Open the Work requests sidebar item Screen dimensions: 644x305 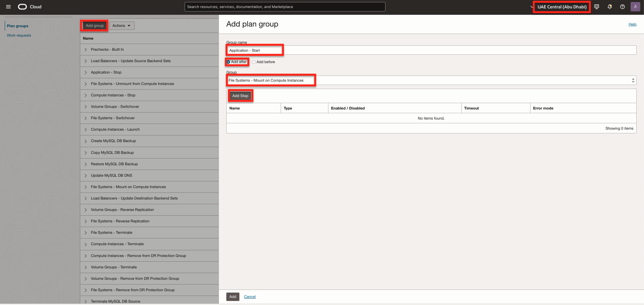(19, 35)
